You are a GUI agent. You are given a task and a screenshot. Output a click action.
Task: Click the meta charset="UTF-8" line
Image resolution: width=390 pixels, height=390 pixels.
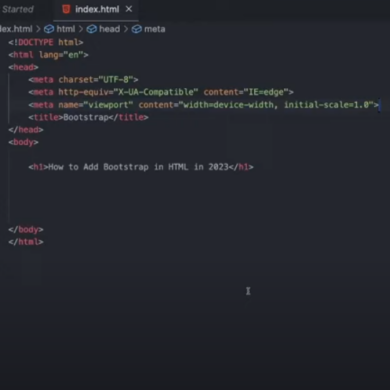click(x=83, y=80)
